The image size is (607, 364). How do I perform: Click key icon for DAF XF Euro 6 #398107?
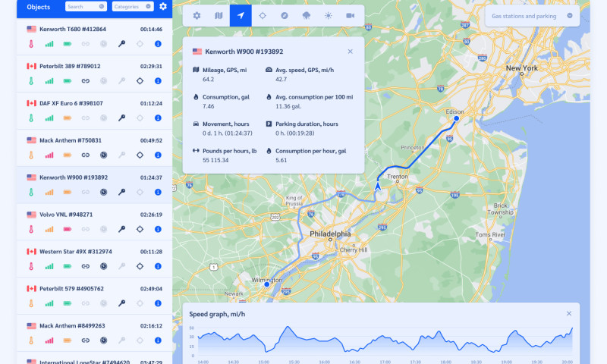[x=121, y=118]
